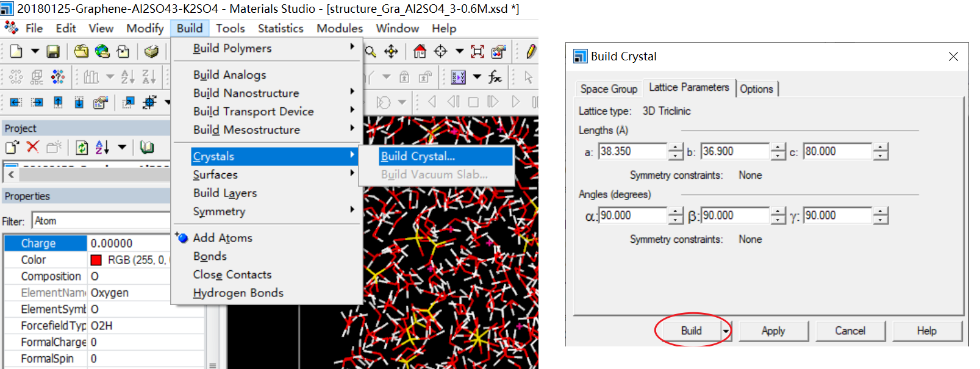Select the Translate move-arrows tool
Viewport: 980px width, 369px height.
click(391, 51)
